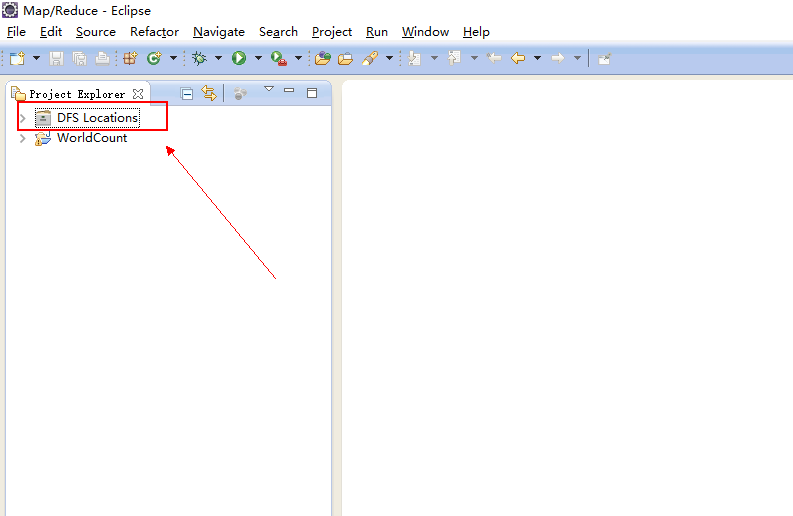Open the Window menu
The width and height of the screenshot is (793, 516).
(425, 32)
